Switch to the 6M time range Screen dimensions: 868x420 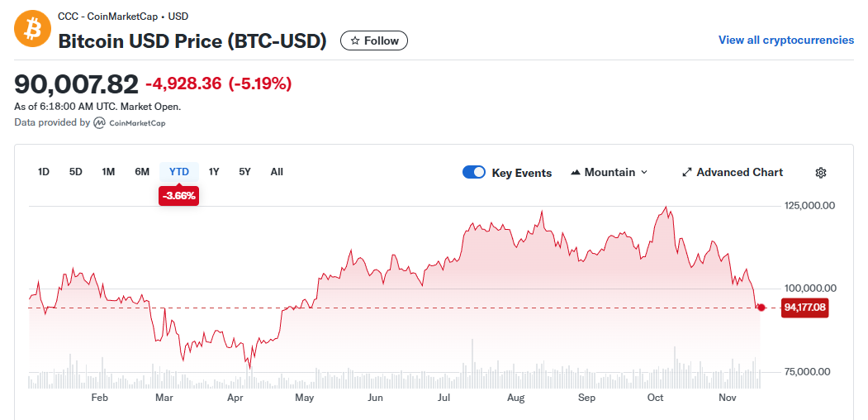[142, 172]
